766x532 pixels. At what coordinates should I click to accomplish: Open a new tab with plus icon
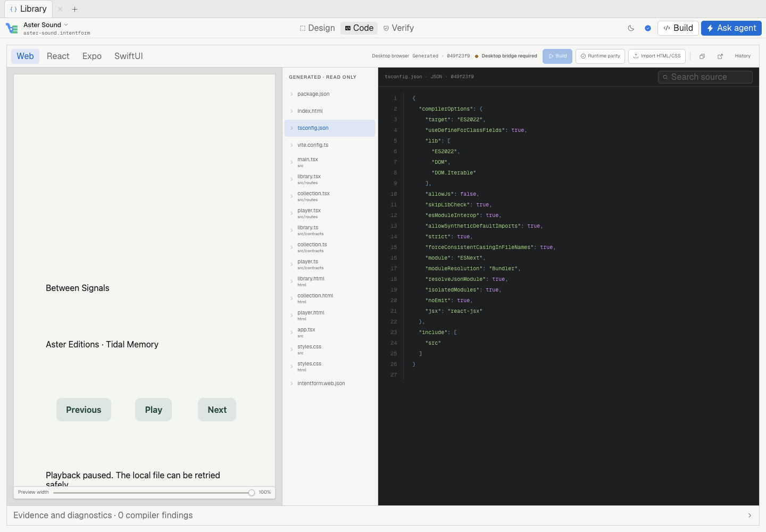[x=75, y=9]
